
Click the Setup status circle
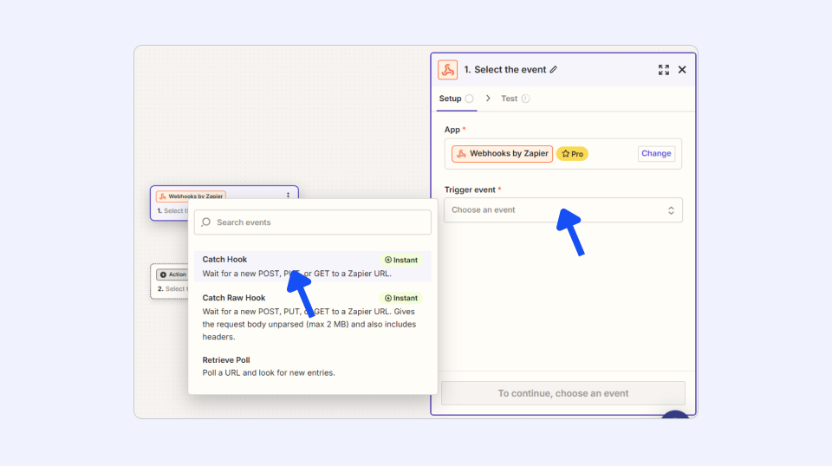469,98
